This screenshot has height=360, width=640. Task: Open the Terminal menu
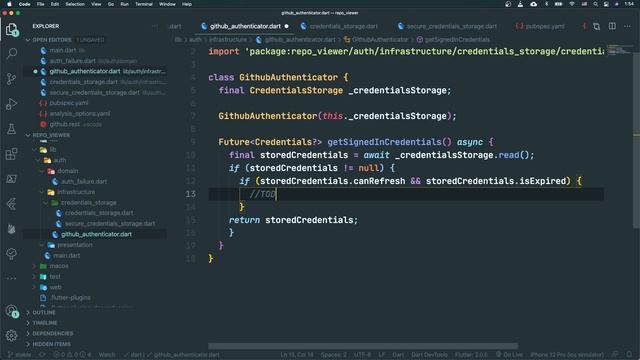click(144, 4)
